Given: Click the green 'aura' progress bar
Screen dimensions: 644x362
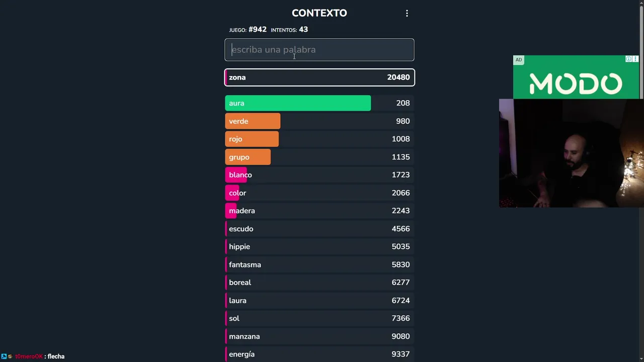Looking at the screenshot, I should 298,103.
